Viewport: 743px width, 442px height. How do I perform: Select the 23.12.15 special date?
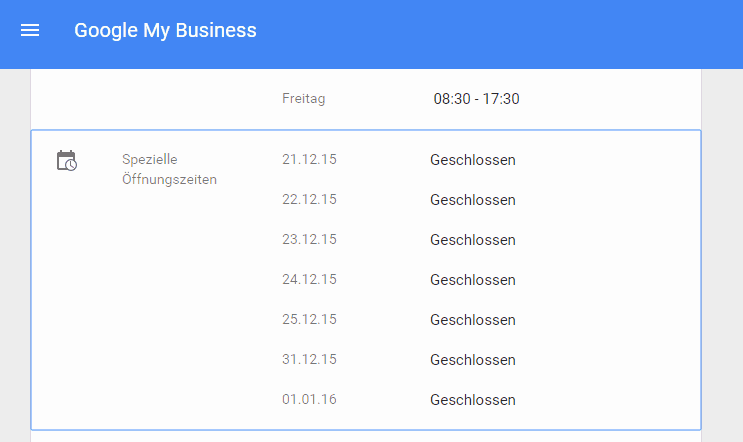click(309, 239)
